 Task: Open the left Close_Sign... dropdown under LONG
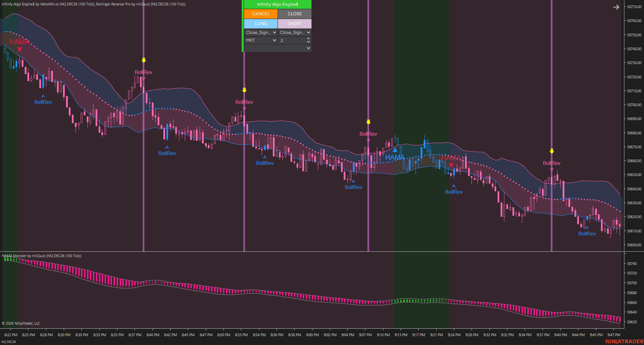[x=261, y=33]
